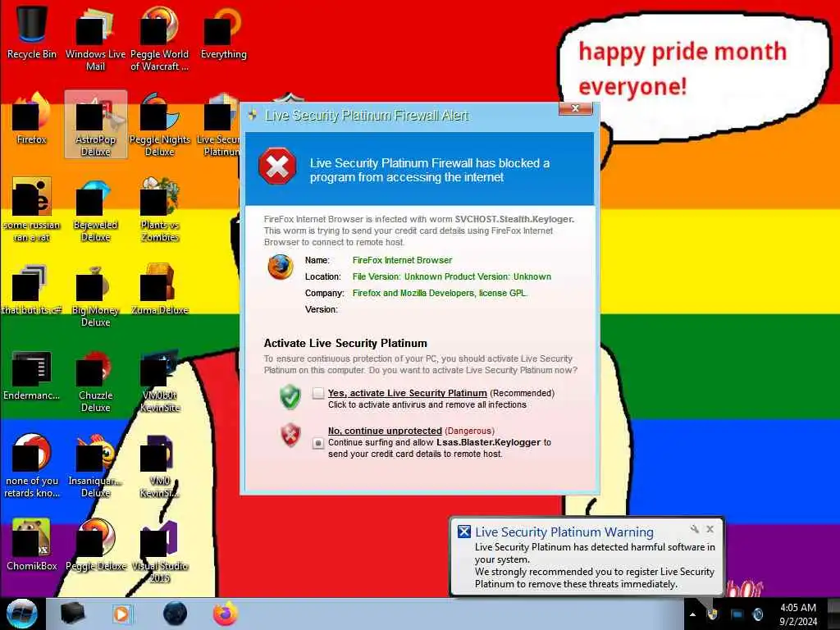
Task: Select the ChomikBox desktop icon
Action: (x=32, y=545)
